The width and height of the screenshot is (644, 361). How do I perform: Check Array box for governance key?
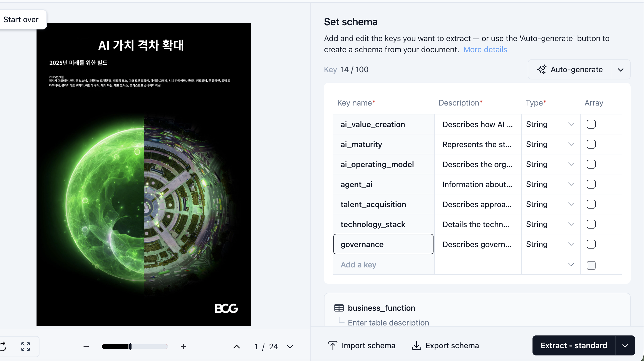click(x=591, y=244)
